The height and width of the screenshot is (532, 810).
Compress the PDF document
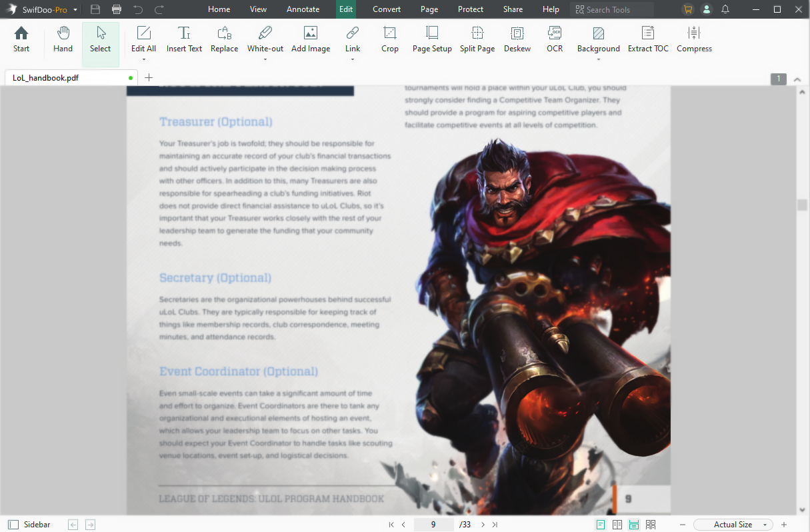694,39
